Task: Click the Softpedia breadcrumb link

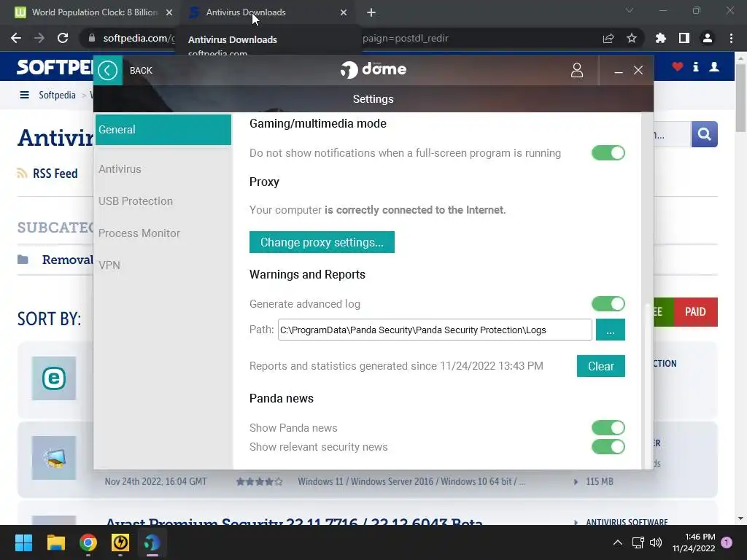Action: (57, 95)
